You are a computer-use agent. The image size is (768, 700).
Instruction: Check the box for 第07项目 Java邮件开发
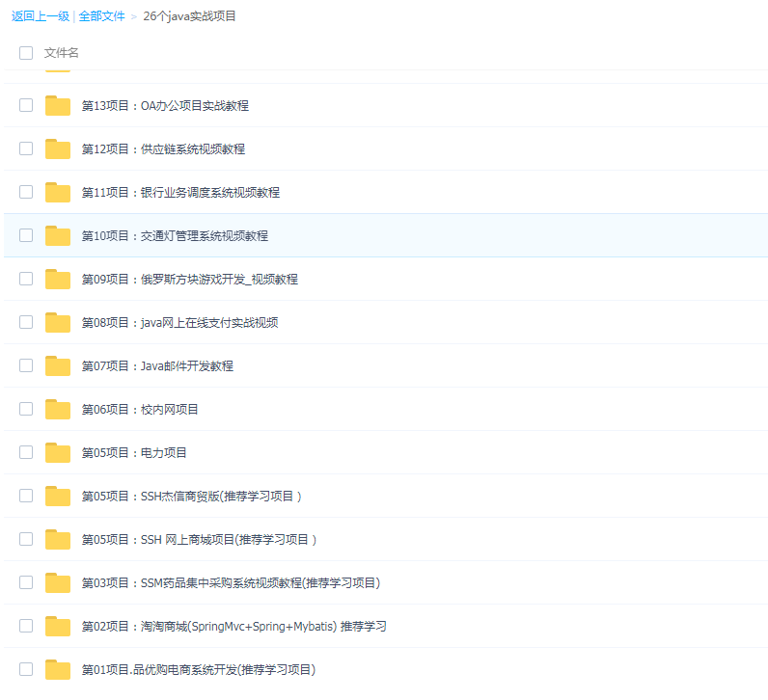point(26,365)
